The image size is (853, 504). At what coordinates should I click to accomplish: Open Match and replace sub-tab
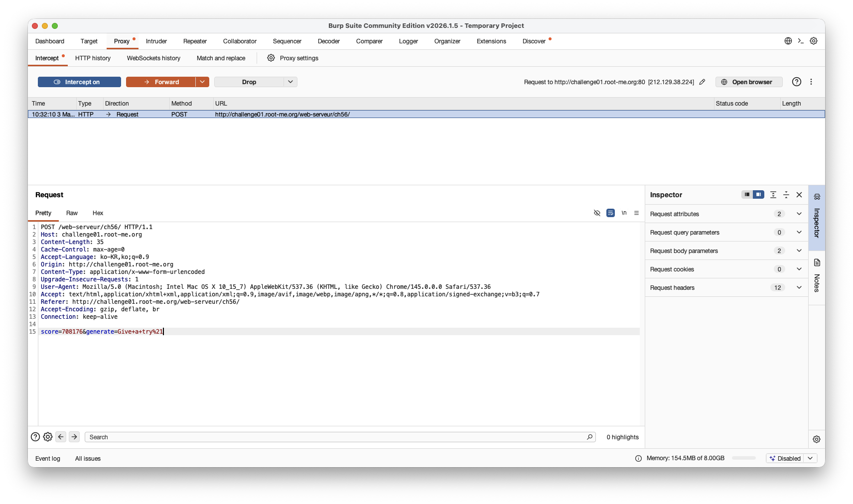(221, 58)
